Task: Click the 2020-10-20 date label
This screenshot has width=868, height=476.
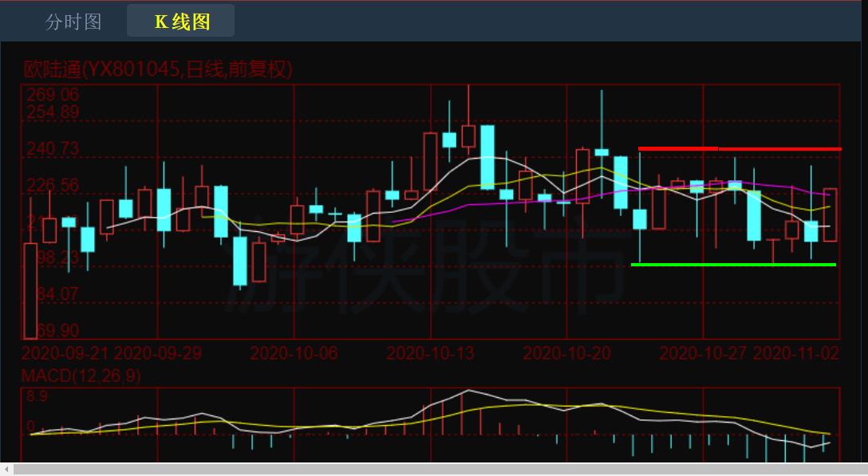Action: 567,353
